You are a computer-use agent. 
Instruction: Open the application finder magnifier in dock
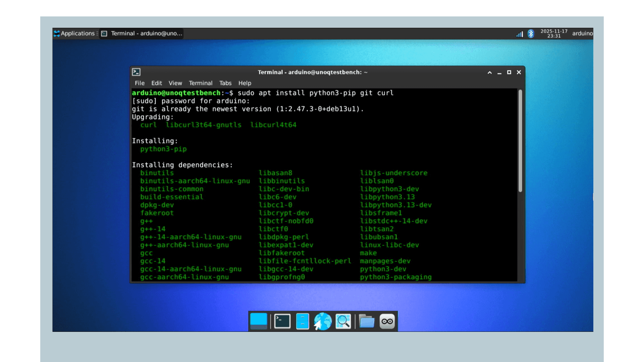[x=343, y=321]
